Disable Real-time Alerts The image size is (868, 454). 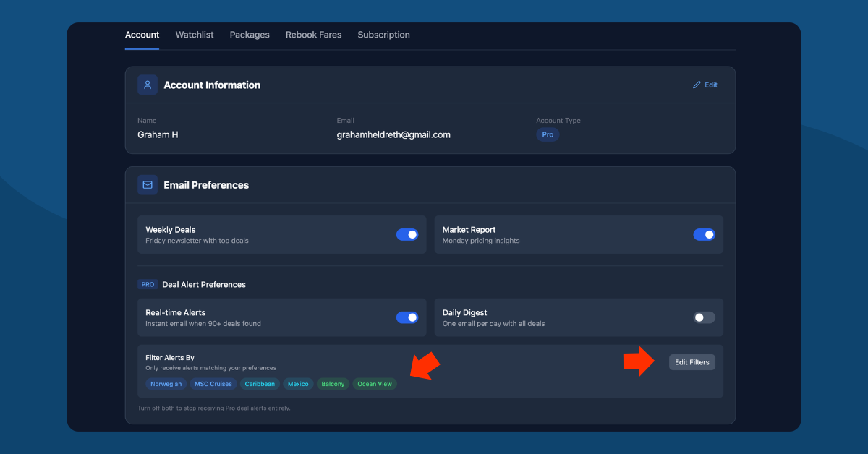click(407, 317)
